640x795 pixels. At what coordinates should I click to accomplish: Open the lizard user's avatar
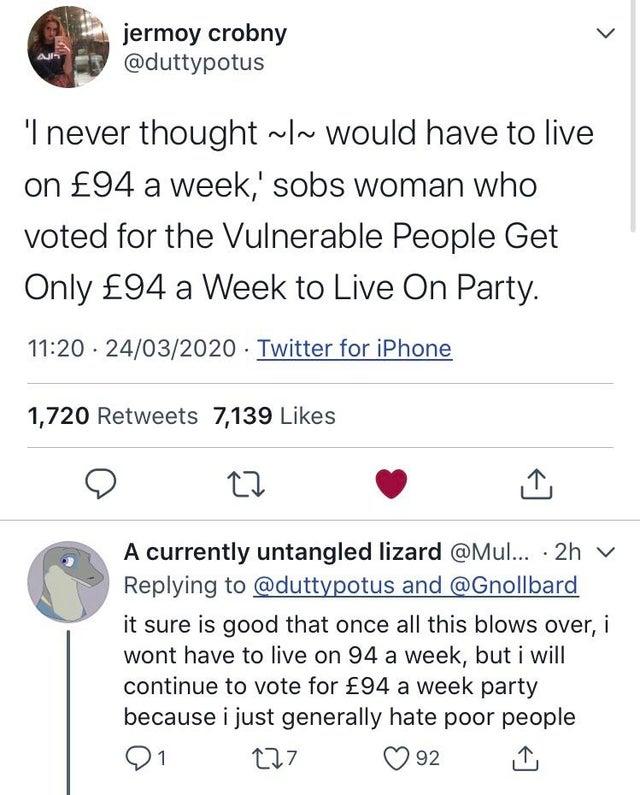click(67, 585)
